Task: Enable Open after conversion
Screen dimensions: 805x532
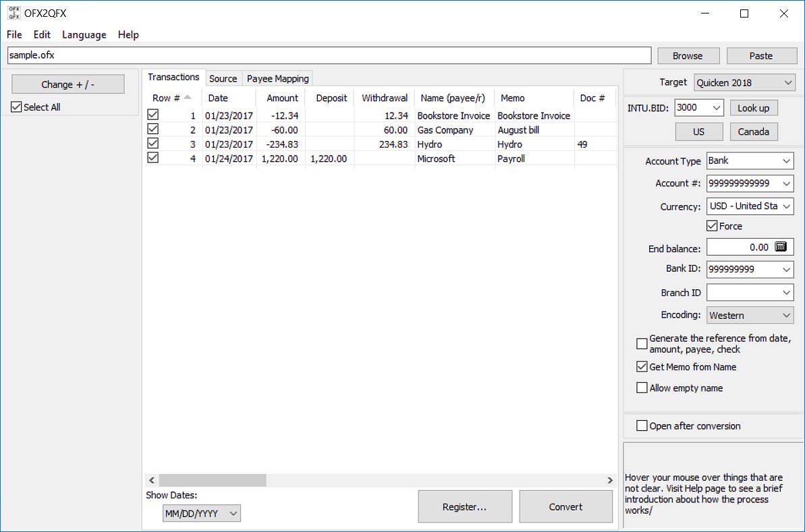Action: pyautogui.click(x=642, y=425)
